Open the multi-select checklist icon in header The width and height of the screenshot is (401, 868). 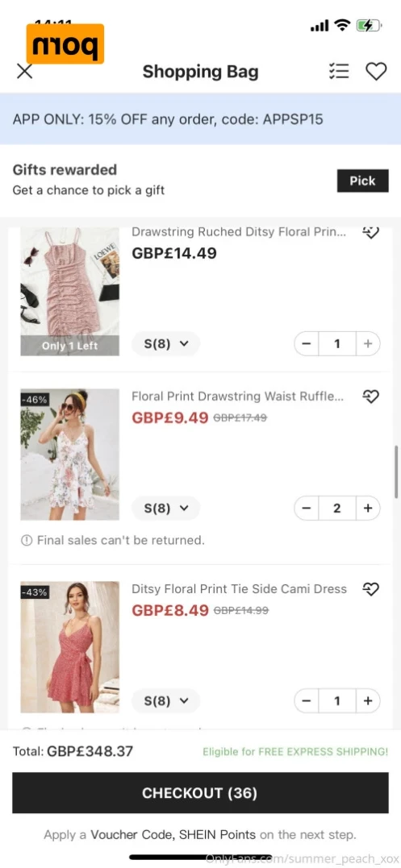point(338,72)
